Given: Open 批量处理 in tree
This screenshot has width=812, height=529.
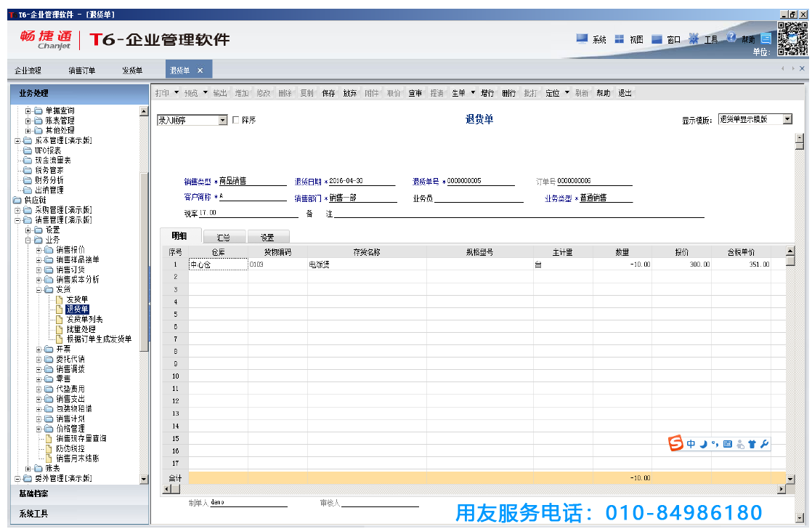Looking at the screenshot, I should click(x=81, y=329).
